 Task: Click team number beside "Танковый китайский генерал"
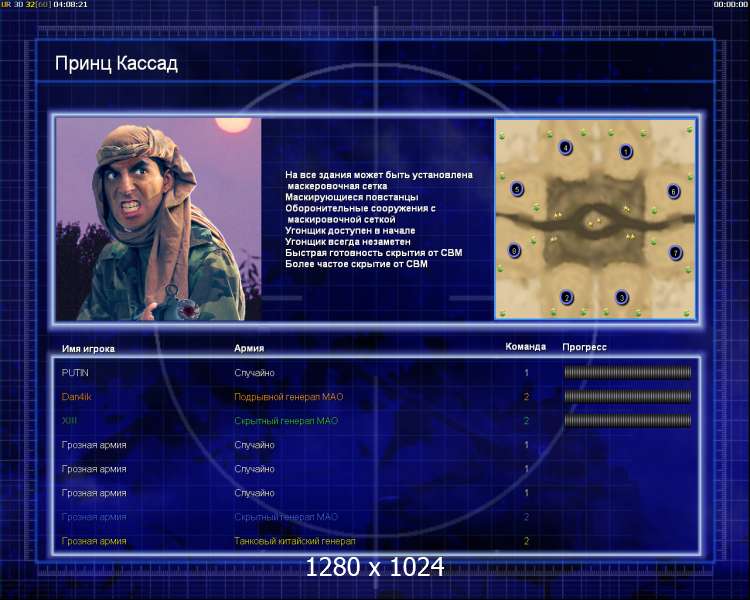(x=526, y=541)
